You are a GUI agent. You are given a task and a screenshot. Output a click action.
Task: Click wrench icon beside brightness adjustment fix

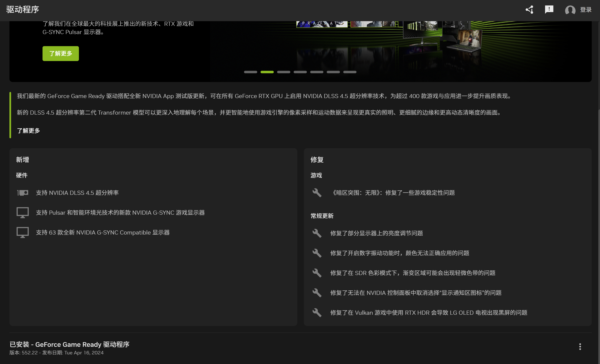(x=317, y=233)
